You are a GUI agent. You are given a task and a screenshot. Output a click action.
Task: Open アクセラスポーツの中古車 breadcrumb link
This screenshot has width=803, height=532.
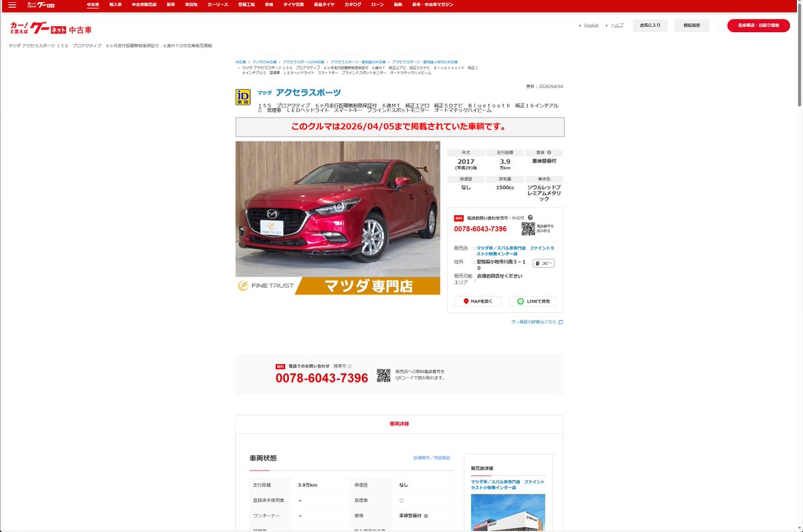(x=303, y=62)
